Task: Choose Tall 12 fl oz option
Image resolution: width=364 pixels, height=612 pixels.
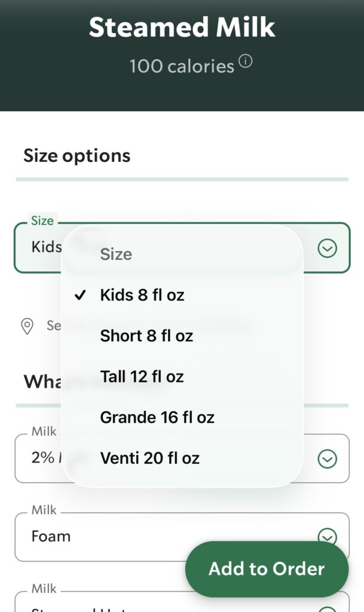Action: [142, 377]
